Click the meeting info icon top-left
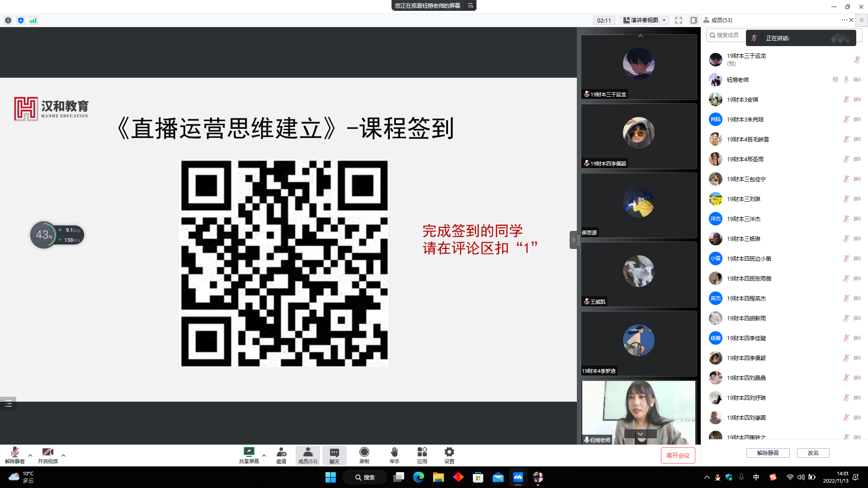The image size is (868, 488). coord(8,20)
